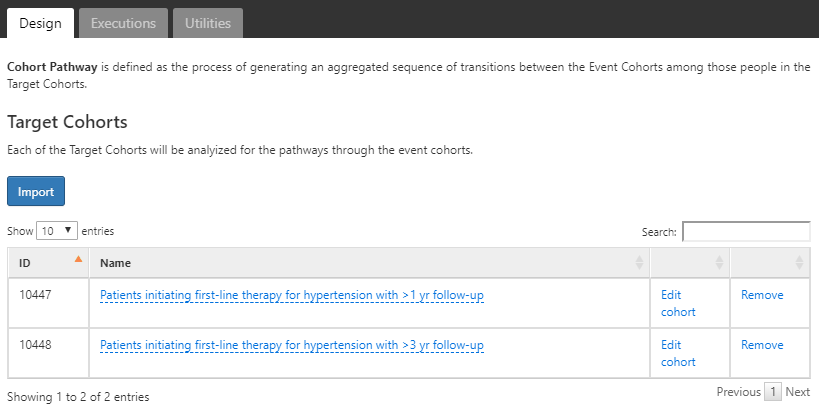Click the Import button
This screenshot has width=819, height=408.
point(36,191)
